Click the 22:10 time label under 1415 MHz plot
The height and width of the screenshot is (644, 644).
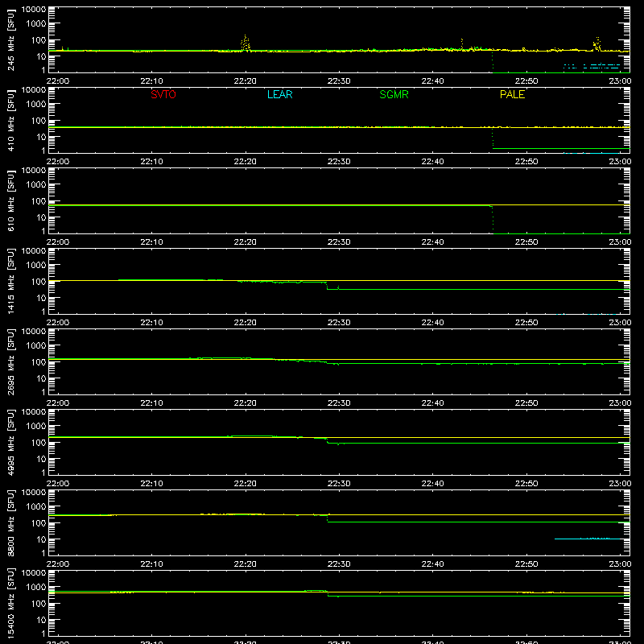pyautogui.click(x=151, y=323)
